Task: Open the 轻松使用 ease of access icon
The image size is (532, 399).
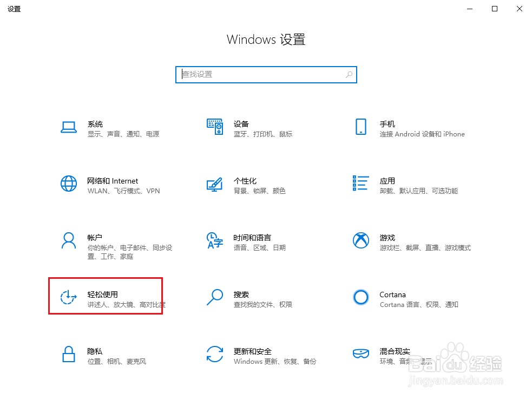Action: (x=69, y=297)
